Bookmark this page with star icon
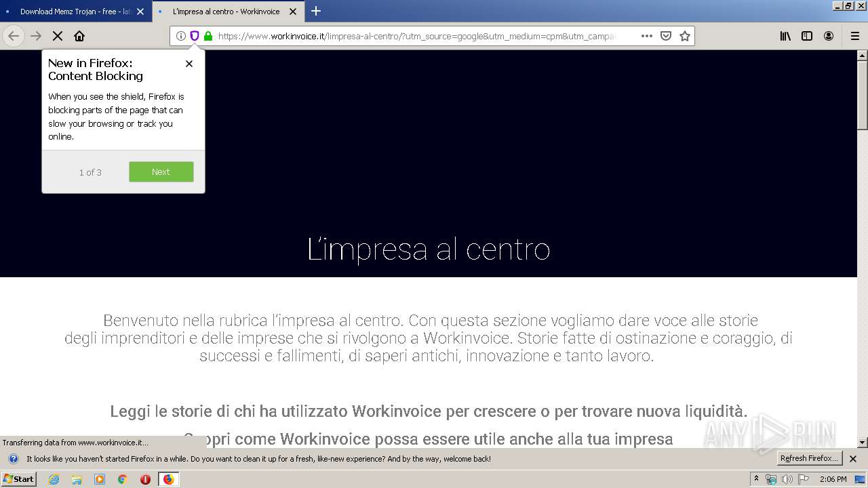The image size is (868, 488). (685, 36)
